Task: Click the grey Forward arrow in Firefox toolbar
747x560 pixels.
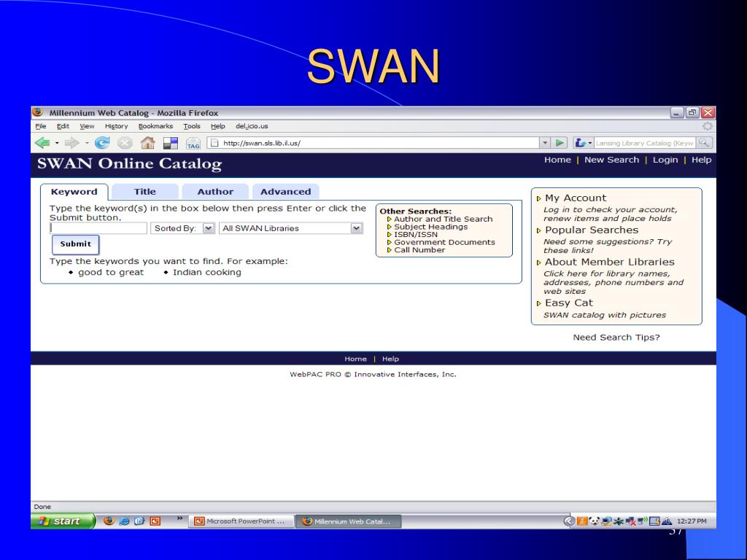Action: tap(71, 142)
